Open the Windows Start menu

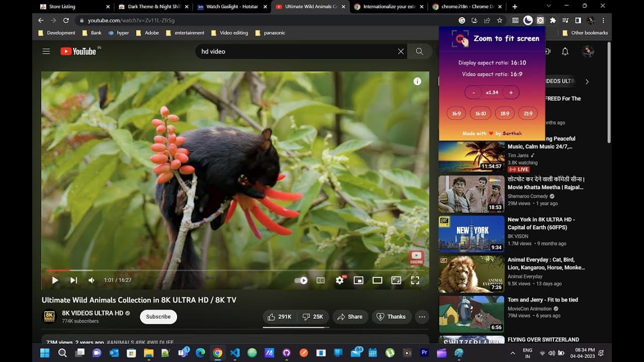pos(45,353)
